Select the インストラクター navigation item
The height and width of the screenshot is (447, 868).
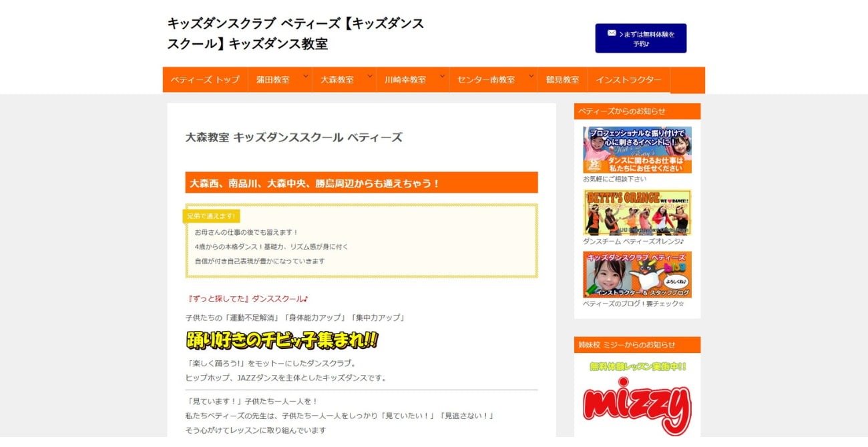[x=628, y=79]
